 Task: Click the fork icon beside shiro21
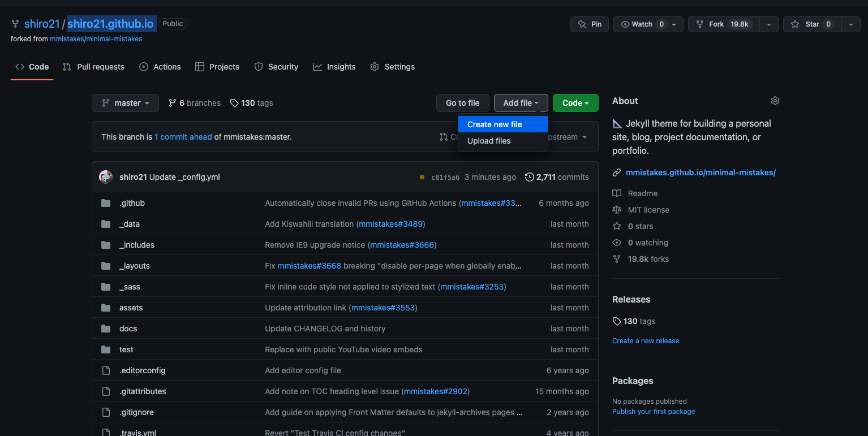tap(15, 24)
